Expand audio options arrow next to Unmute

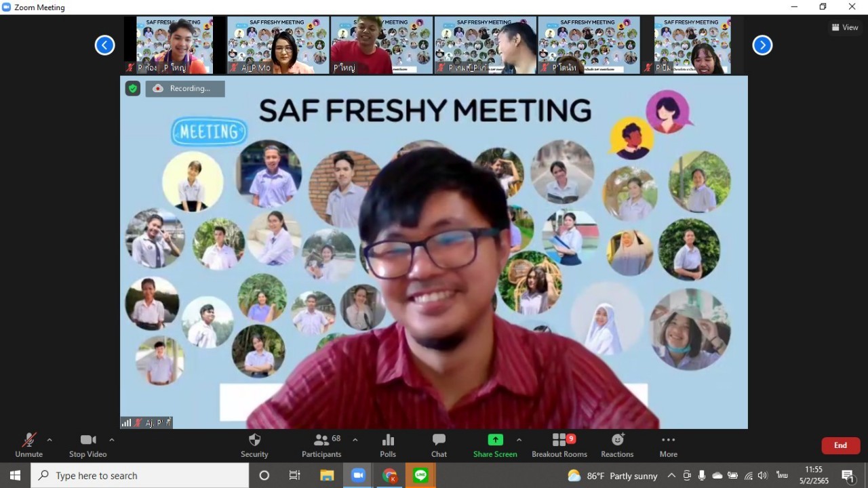tap(50, 440)
